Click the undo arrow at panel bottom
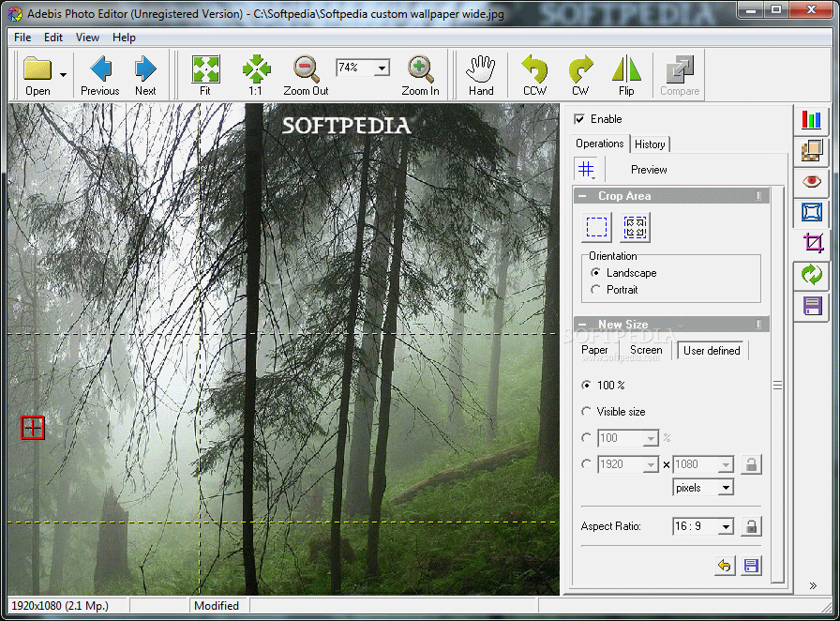Image resolution: width=840 pixels, height=621 pixels. coord(725,566)
